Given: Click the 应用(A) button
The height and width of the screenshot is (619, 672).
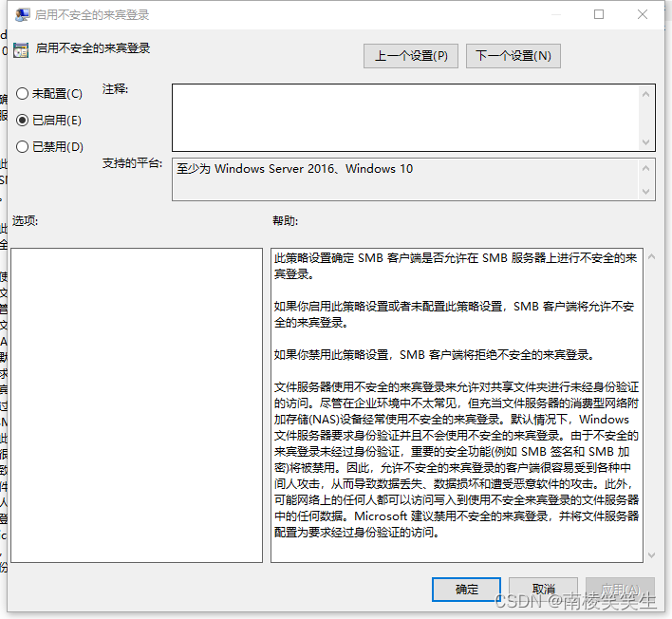Looking at the screenshot, I should pos(620,590).
